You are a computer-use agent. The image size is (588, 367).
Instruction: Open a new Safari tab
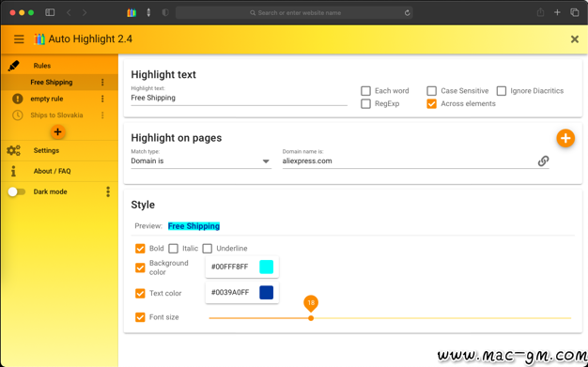coord(557,12)
